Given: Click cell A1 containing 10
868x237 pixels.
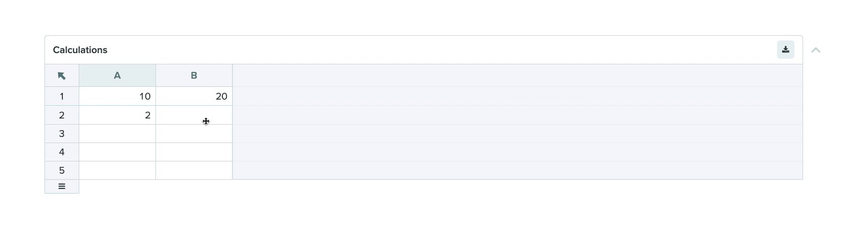Looking at the screenshot, I should [117, 96].
